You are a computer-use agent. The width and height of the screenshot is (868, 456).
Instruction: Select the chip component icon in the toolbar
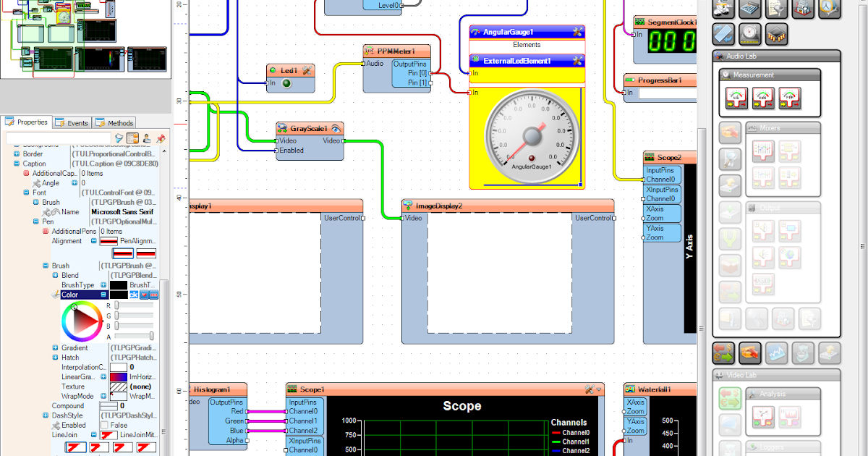tap(776, 34)
